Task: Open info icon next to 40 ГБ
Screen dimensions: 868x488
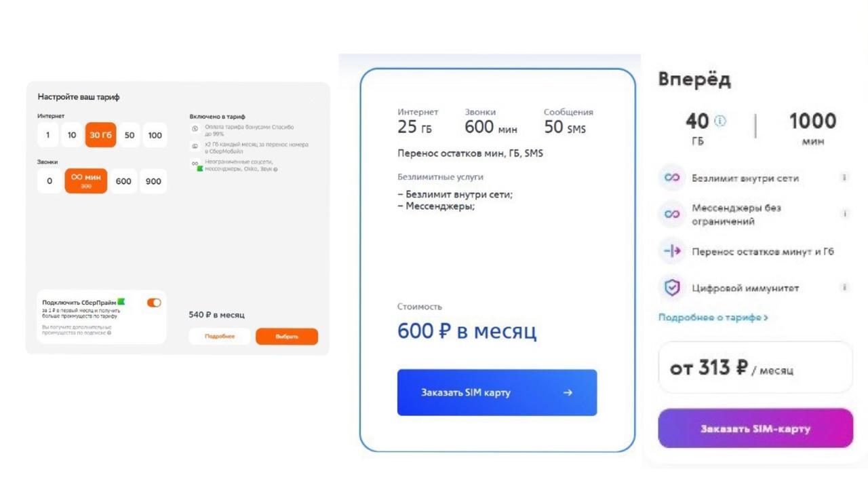Action: pos(720,121)
